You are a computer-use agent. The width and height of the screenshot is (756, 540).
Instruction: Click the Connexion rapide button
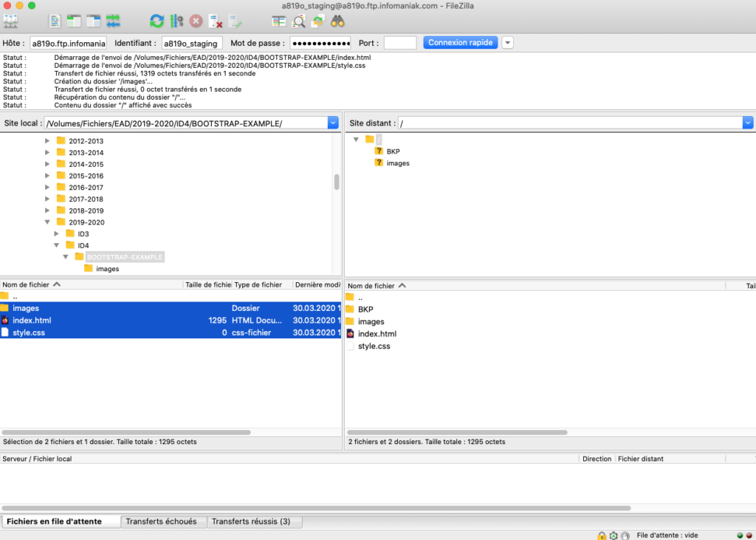pos(460,43)
